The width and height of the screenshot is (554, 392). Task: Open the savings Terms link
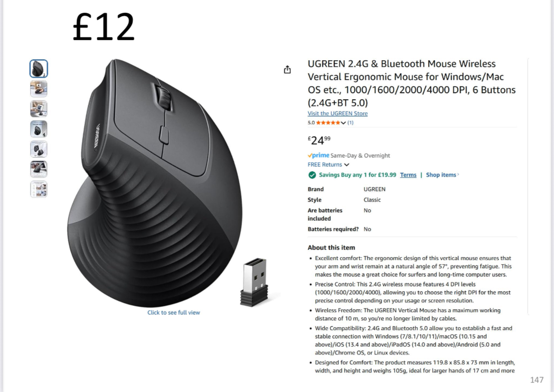point(408,175)
